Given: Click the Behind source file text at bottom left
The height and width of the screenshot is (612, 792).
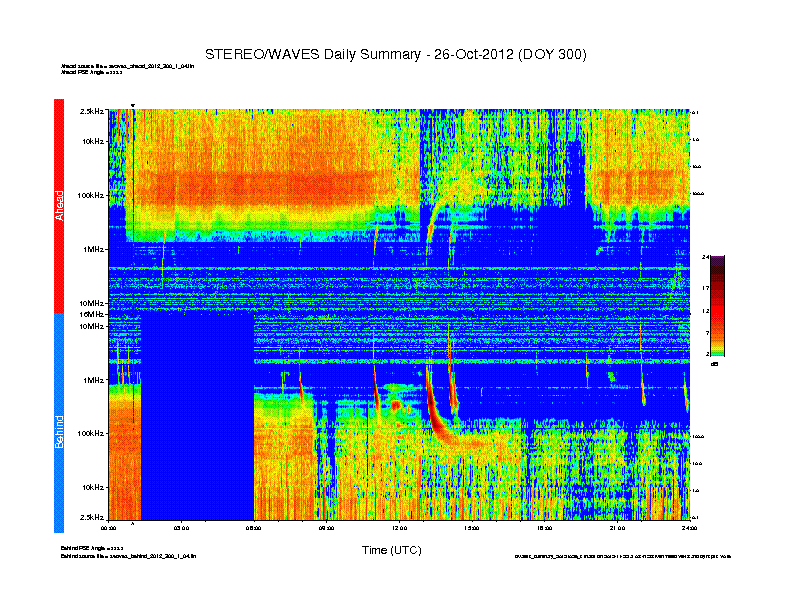Looking at the screenshot, I should pos(135,553).
